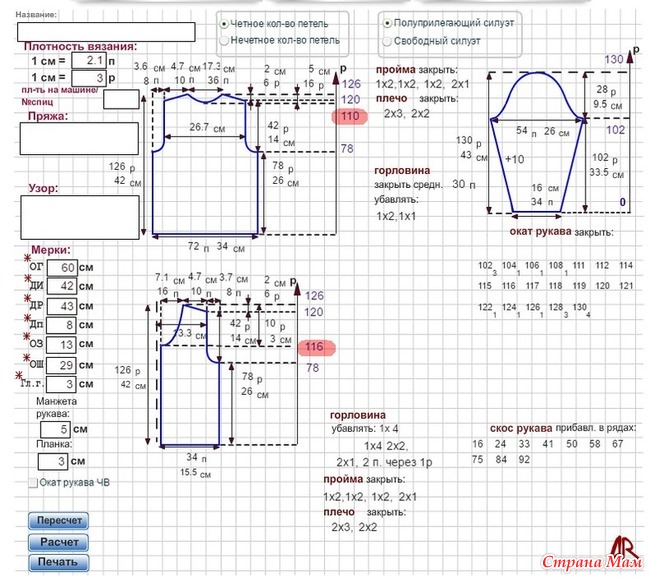Edit the ОГ measurement field
The image size is (650, 577).
(x=61, y=268)
